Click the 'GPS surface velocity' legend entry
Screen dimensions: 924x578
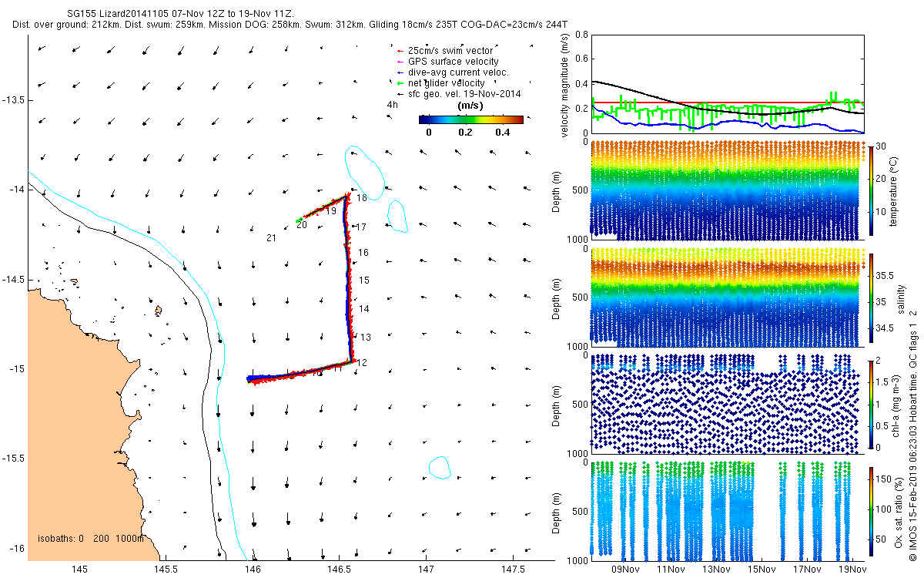[x=453, y=62]
